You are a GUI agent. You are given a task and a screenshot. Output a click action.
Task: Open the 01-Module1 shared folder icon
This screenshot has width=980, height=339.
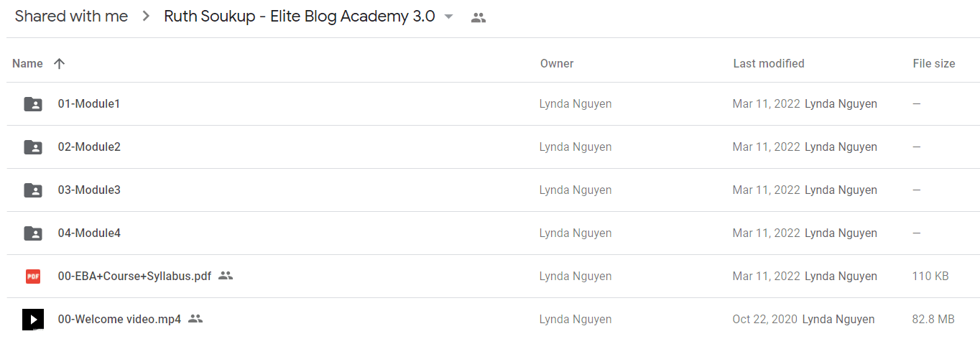[33, 104]
